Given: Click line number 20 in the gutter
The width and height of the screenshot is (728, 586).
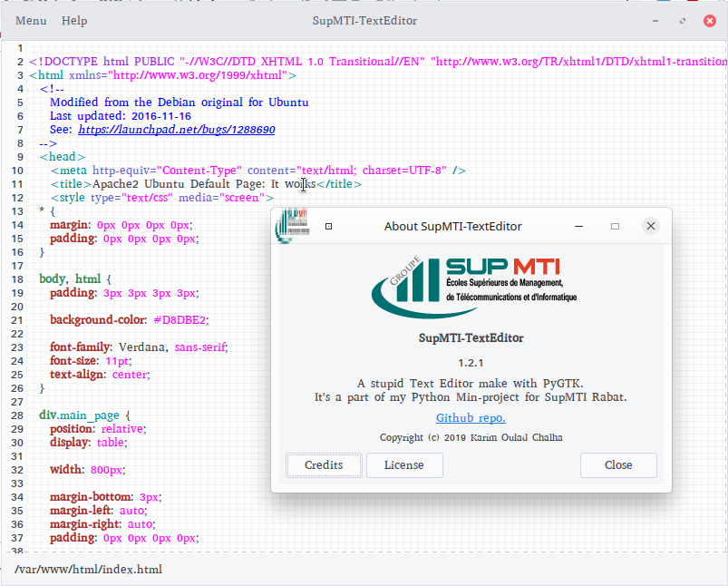Looking at the screenshot, I should (17, 307).
